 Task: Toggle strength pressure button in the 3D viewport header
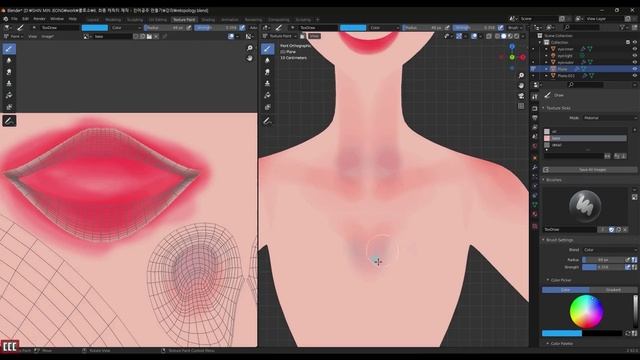pyautogui.click(x=501, y=28)
